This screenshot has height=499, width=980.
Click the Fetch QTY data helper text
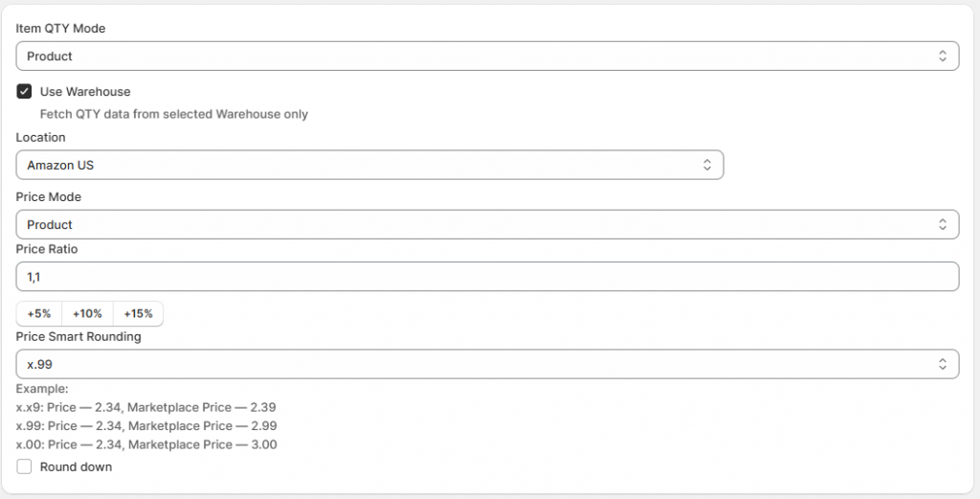coord(174,114)
